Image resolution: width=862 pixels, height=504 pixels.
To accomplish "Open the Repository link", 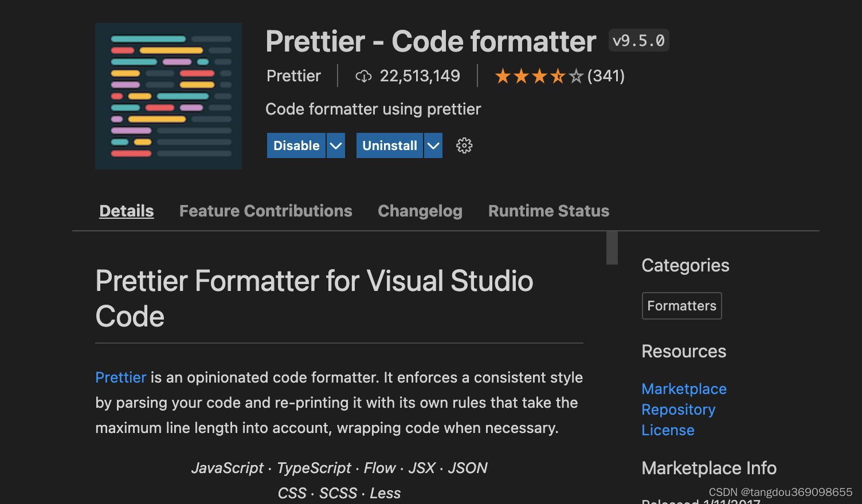I will tap(678, 409).
